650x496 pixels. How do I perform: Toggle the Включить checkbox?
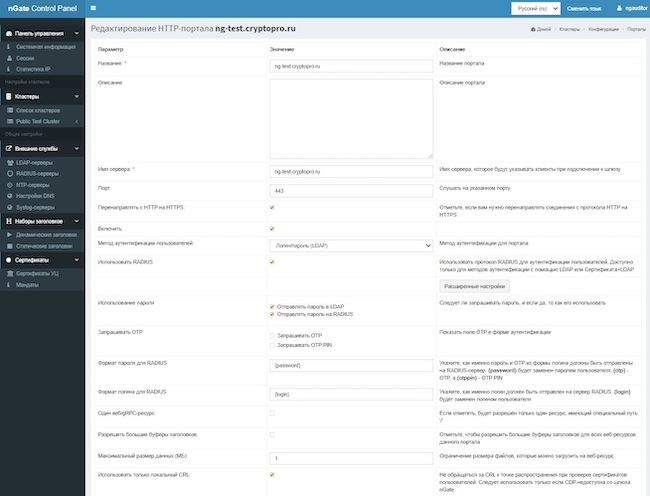tap(272, 229)
